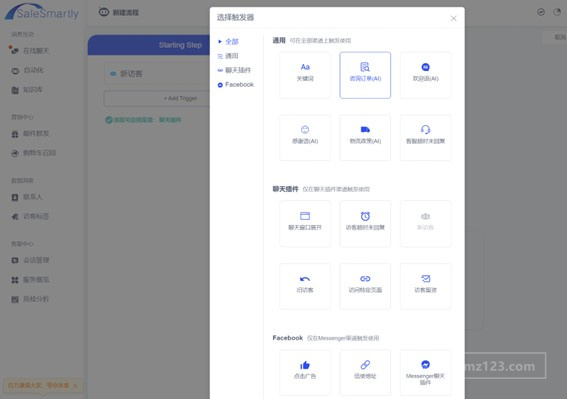Filter triggers by Facebook category
This screenshot has height=399, width=567.
(x=236, y=85)
